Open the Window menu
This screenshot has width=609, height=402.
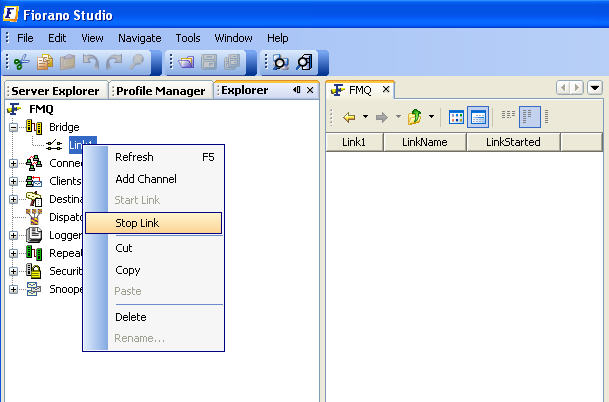(233, 38)
